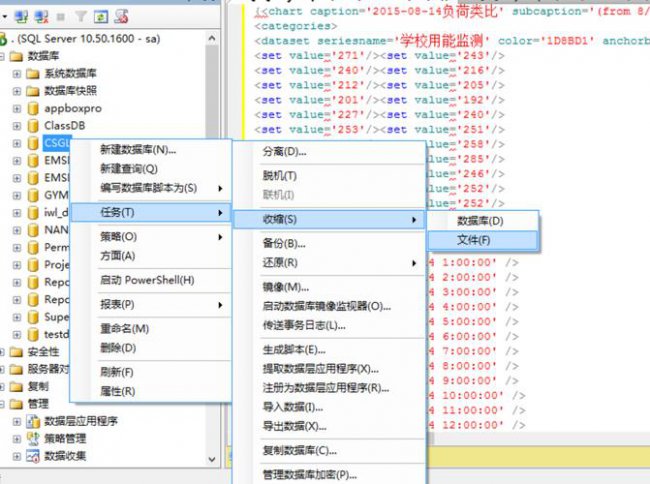
Task: Select the 数据收集 node icon
Action: [x=33, y=456]
